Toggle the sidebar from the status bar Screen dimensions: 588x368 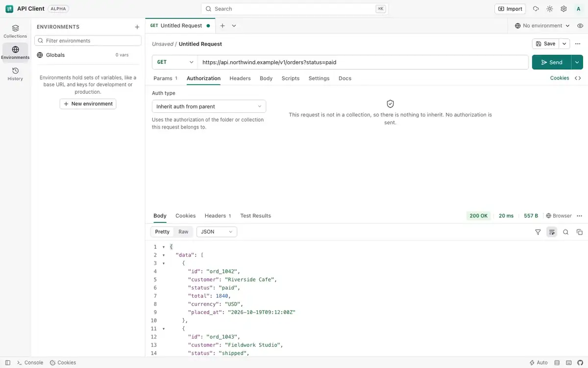pyautogui.click(x=7, y=363)
